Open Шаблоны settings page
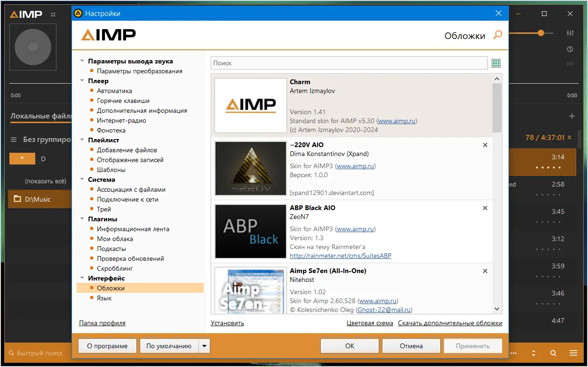Image resolution: width=588 pixels, height=367 pixels. pos(111,170)
